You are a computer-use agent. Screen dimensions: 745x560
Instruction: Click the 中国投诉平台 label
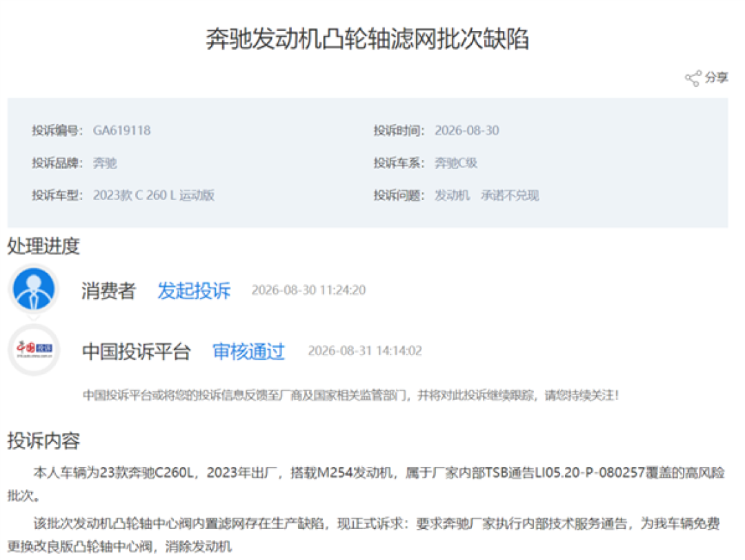coord(136,351)
